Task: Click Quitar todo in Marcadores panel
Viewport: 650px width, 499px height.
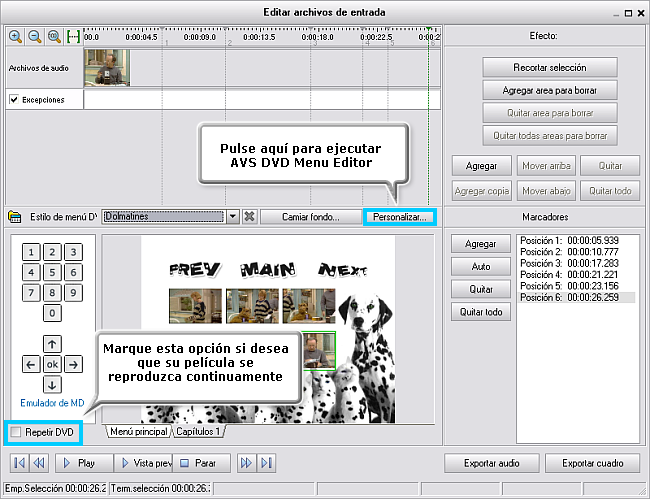Action: 480,312
